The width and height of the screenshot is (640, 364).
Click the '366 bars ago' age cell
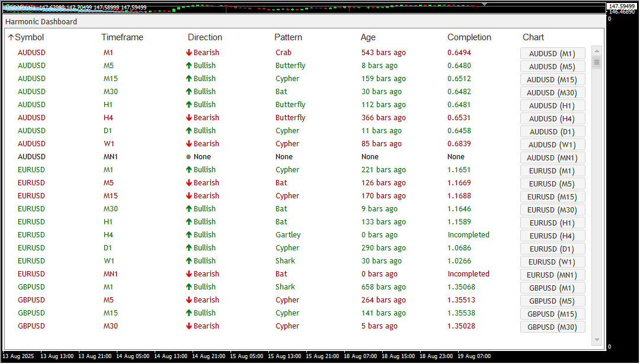click(x=383, y=118)
